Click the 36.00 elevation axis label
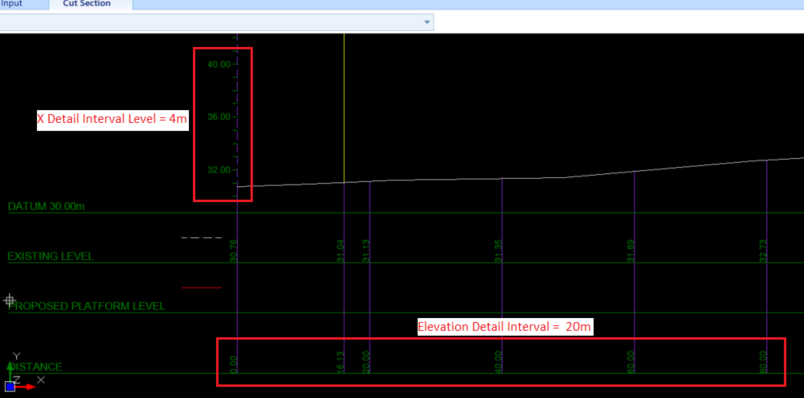Image resolution: width=804 pixels, height=398 pixels. (219, 117)
